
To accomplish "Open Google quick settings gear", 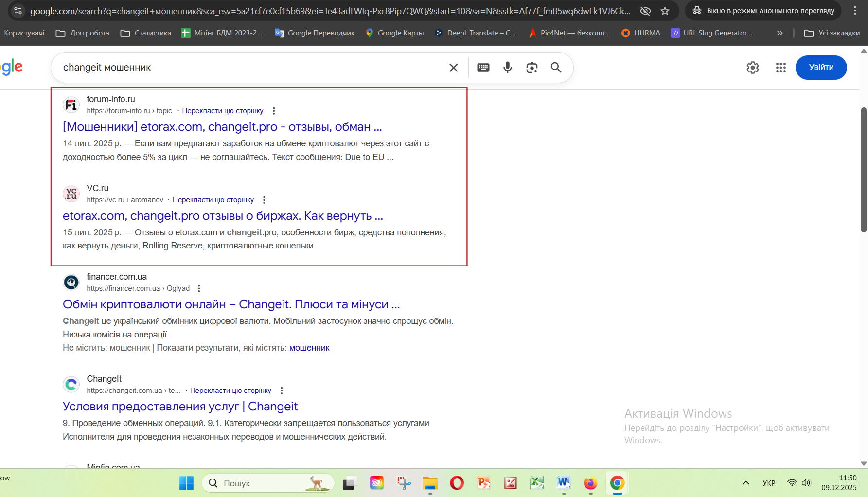I will coord(752,68).
